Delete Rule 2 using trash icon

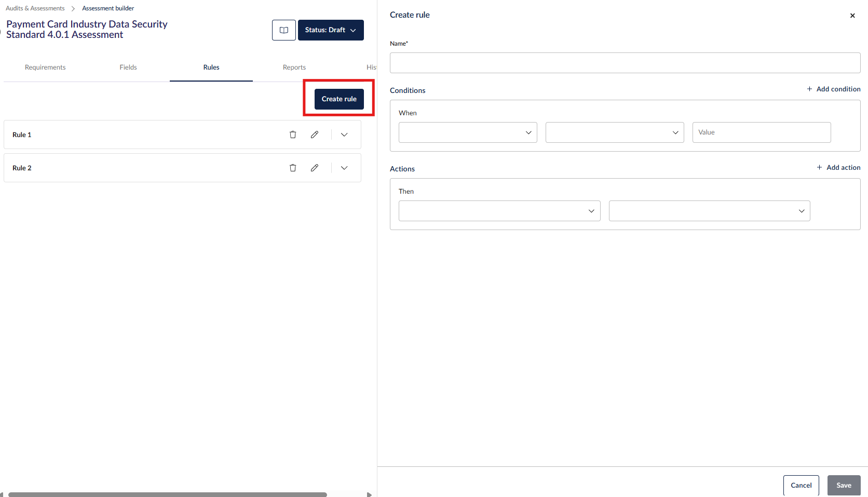(293, 168)
